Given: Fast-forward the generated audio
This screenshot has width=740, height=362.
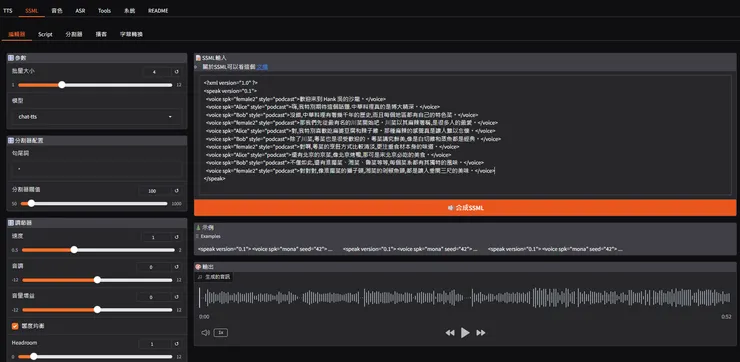Looking at the screenshot, I should click(x=480, y=333).
